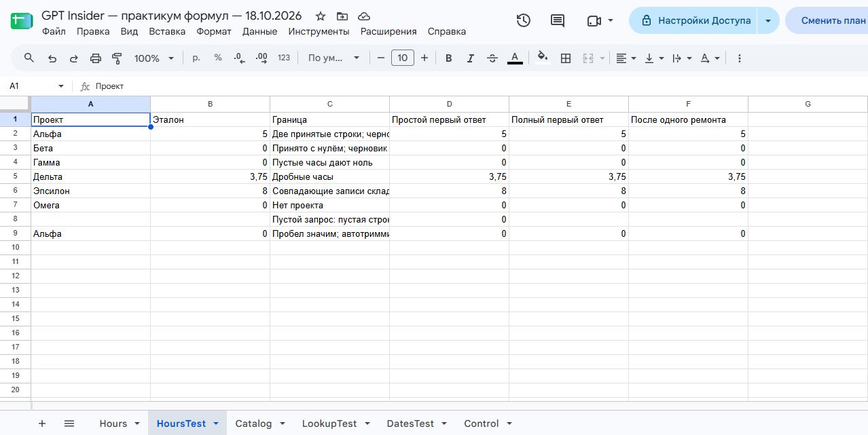Pick a cell fill color
Screen dimensions: 868x435
(x=542, y=58)
